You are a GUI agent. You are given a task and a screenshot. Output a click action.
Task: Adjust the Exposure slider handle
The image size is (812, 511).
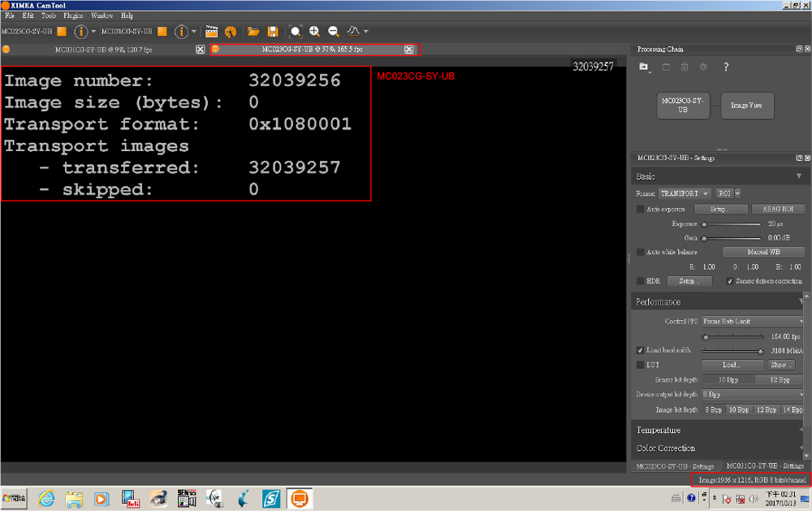[703, 224]
